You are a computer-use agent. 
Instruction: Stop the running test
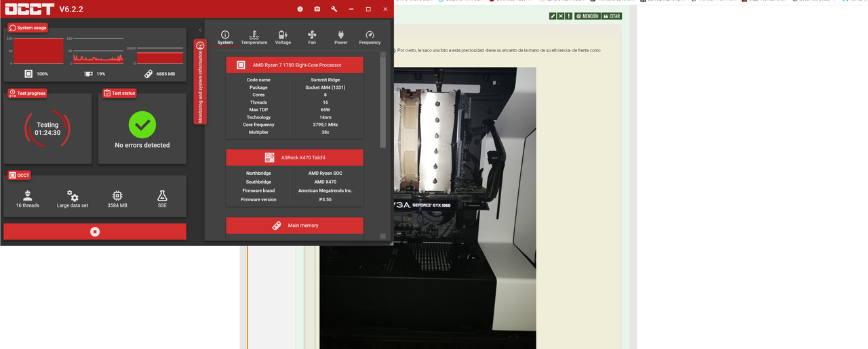pos(95,232)
